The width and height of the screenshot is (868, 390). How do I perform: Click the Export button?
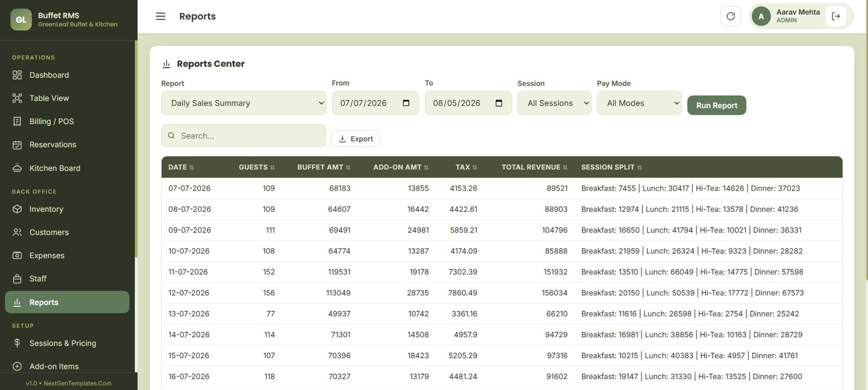(355, 139)
